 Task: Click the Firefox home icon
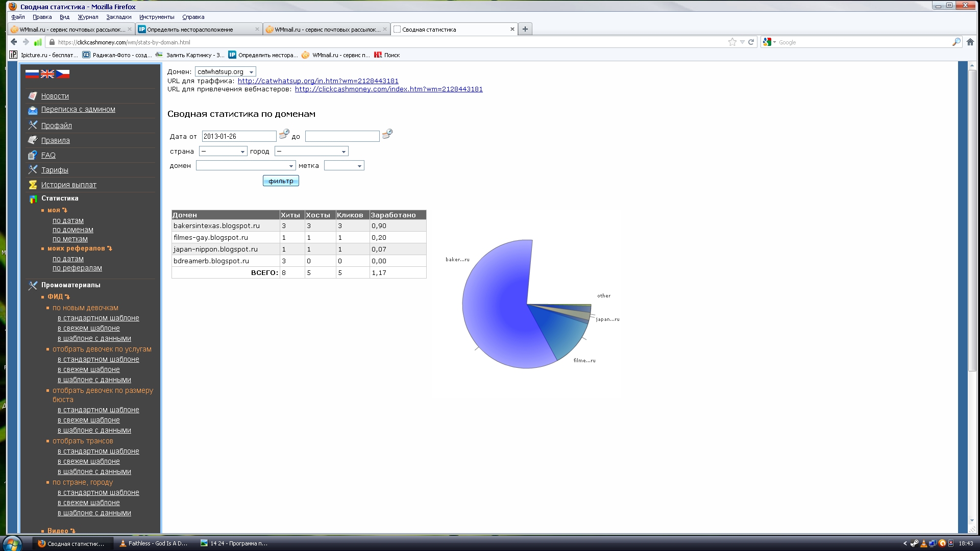click(x=970, y=42)
